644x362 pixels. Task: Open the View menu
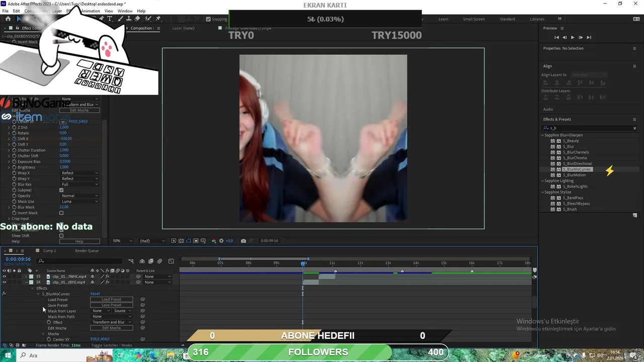pyautogui.click(x=109, y=11)
